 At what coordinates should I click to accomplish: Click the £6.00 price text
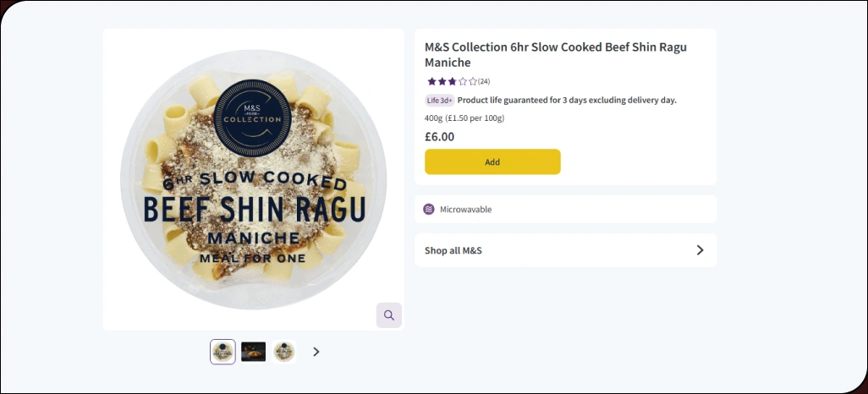(x=439, y=136)
